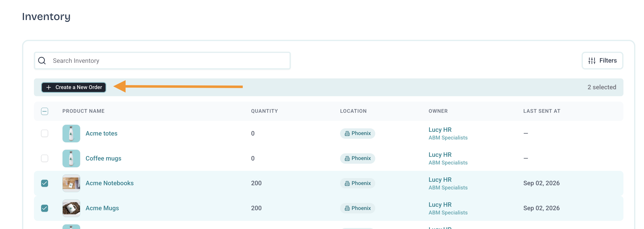Click Sep 02, 2026 in Acme Mugs row

pos(541,208)
